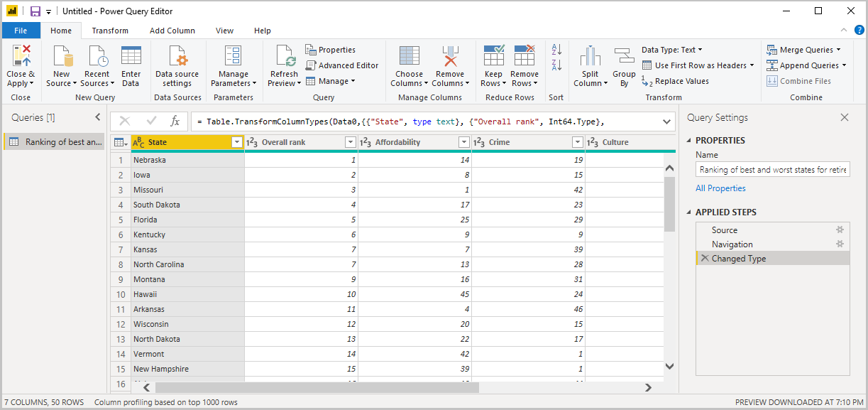Screen dimensions: 868x410
Task: Sort ascending A to Z
Action: [556, 50]
